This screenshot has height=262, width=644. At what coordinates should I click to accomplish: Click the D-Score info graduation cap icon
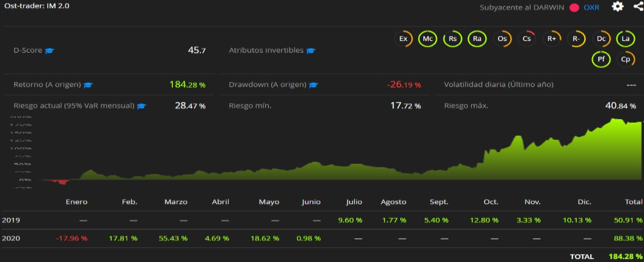[49, 51]
